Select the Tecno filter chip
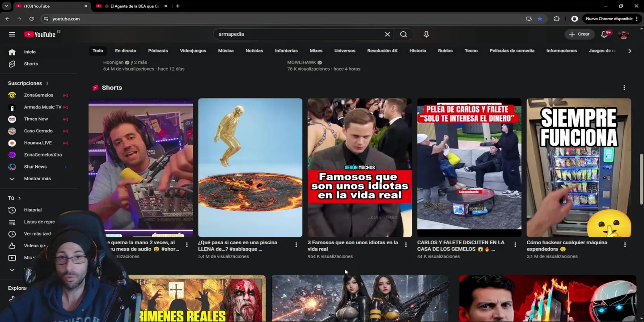This screenshot has height=322, width=644. pos(471,51)
